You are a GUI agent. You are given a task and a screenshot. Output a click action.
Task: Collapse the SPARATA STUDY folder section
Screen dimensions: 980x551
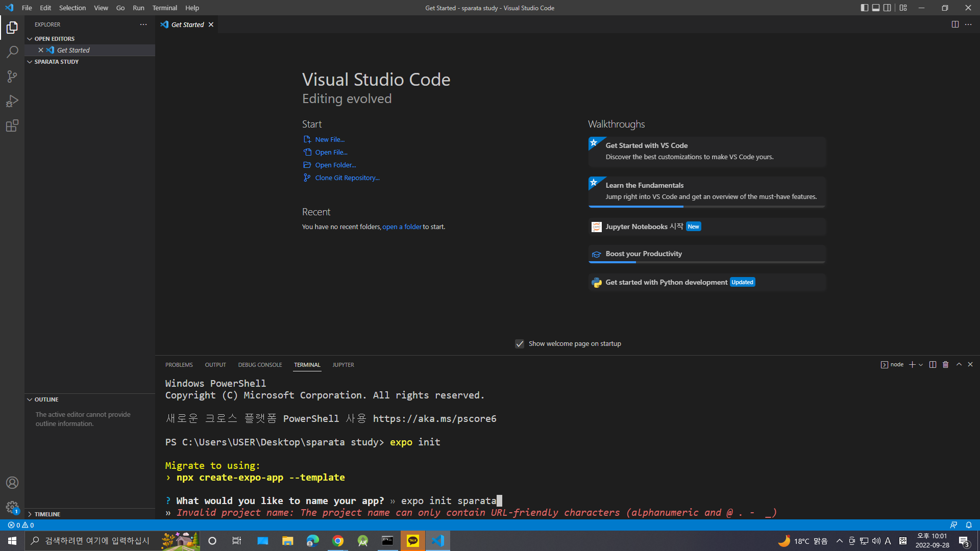(x=90, y=62)
